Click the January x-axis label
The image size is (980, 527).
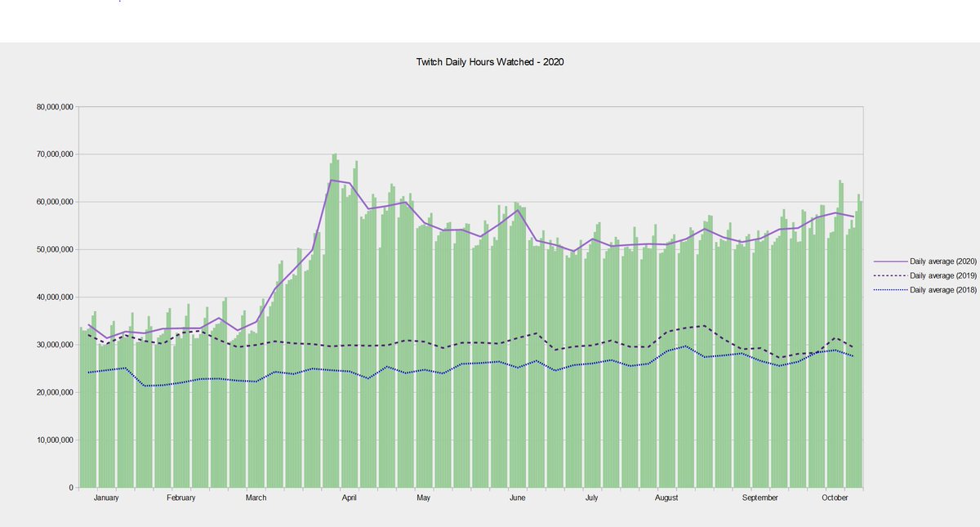[106, 498]
